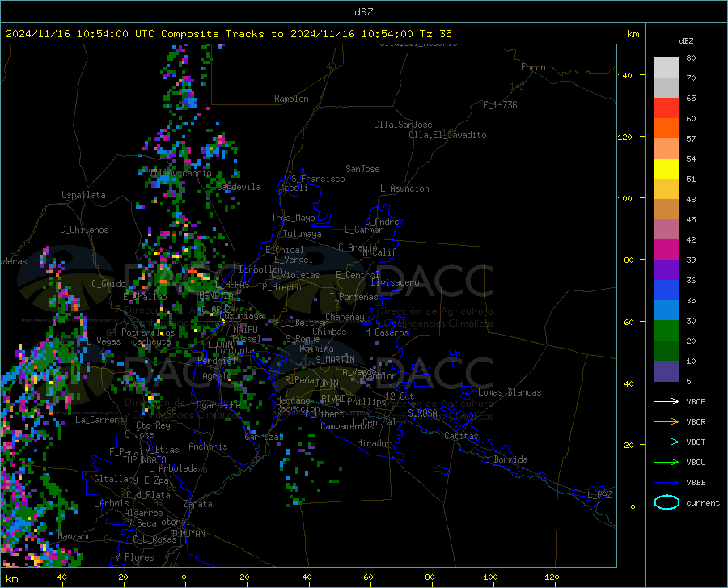
Task: Click the TUNUYAN map label
Action: click(x=188, y=533)
